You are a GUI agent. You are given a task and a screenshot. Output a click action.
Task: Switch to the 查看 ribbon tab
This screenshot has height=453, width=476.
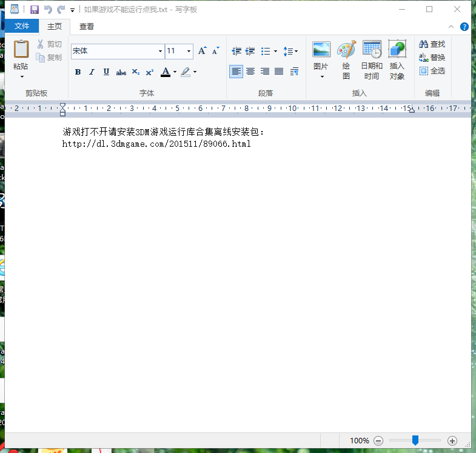[87, 27]
